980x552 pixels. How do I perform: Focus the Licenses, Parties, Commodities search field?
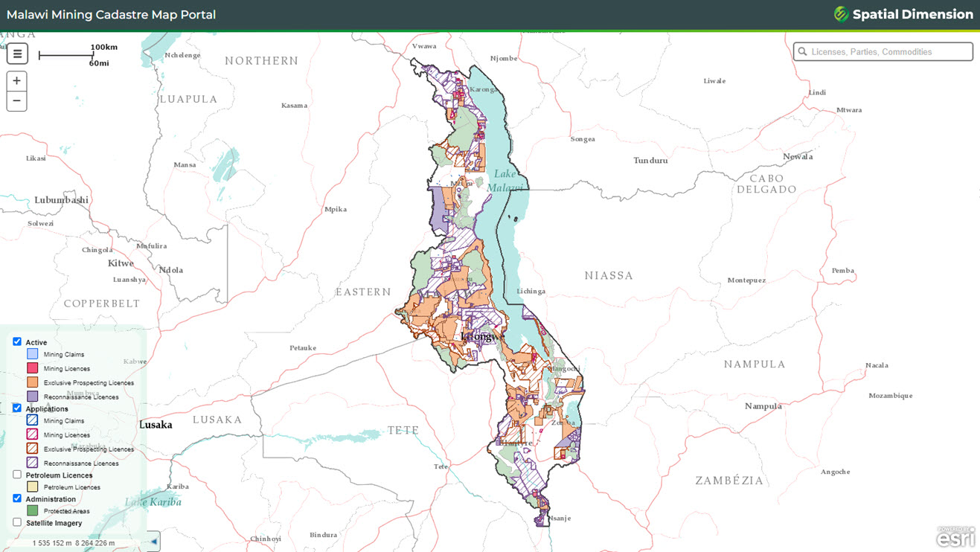click(x=883, y=51)
